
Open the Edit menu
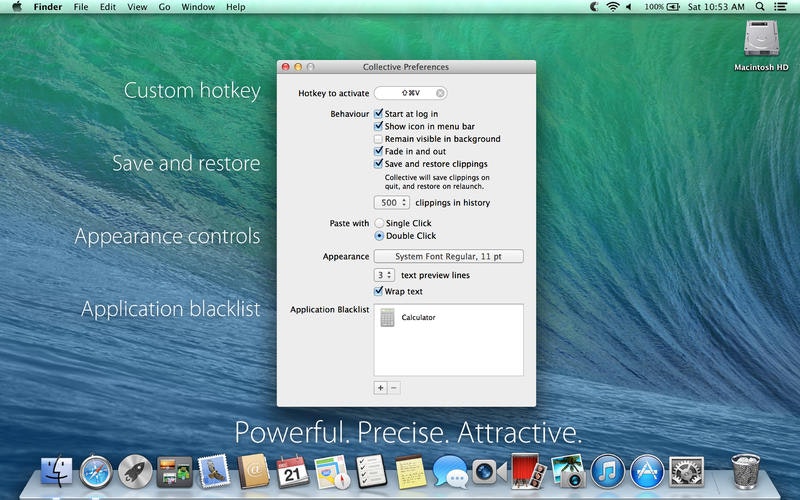pos(107,7)
